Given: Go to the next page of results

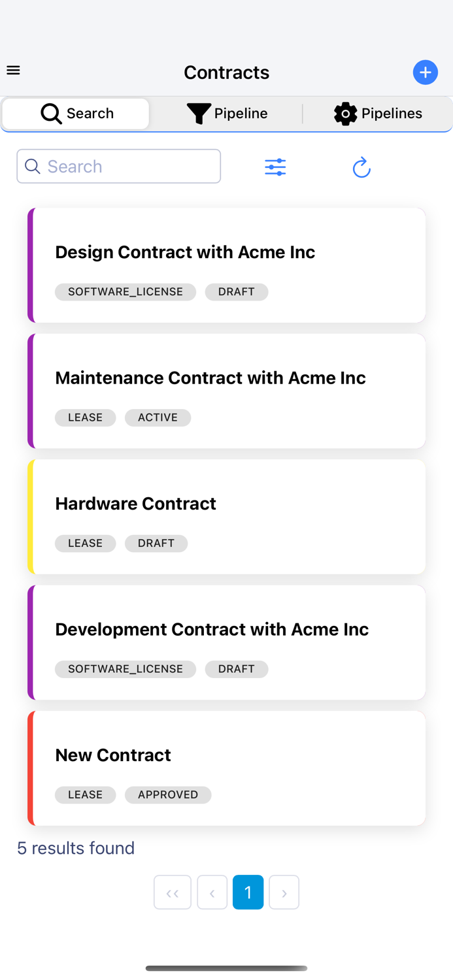Looking at the screenshot, I should point(284,892).
